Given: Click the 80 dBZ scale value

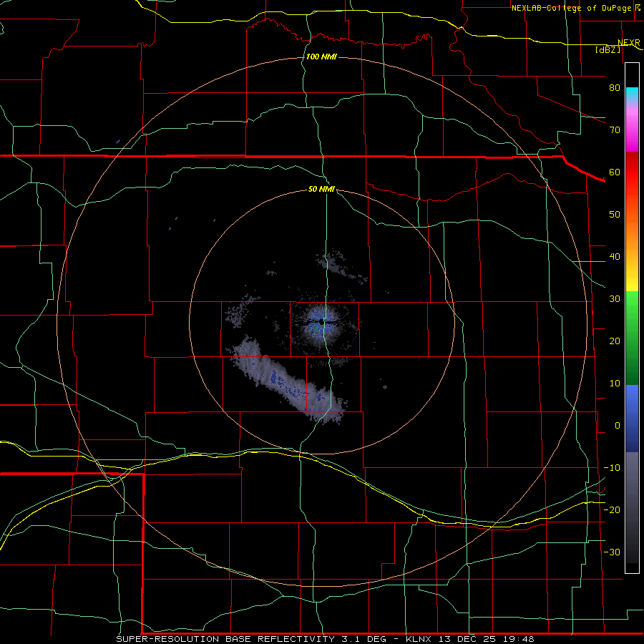Looking at the screenshot, I should (615, 88).
